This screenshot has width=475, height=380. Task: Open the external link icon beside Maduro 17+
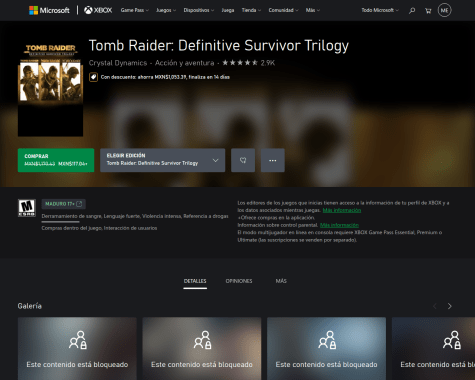tap(79, 204)
